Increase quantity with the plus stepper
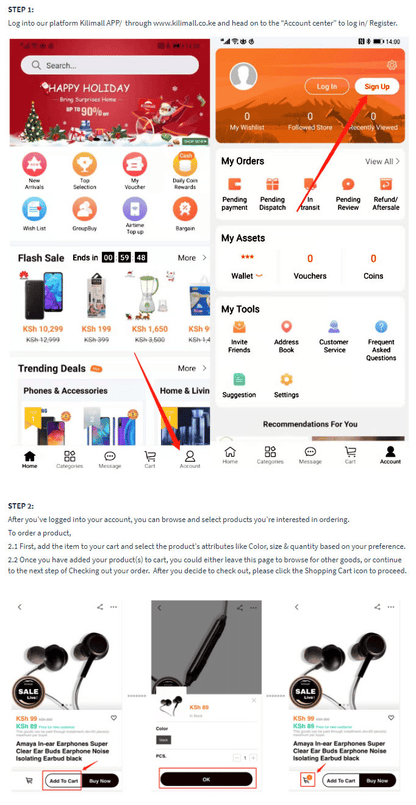 (254, 758)
